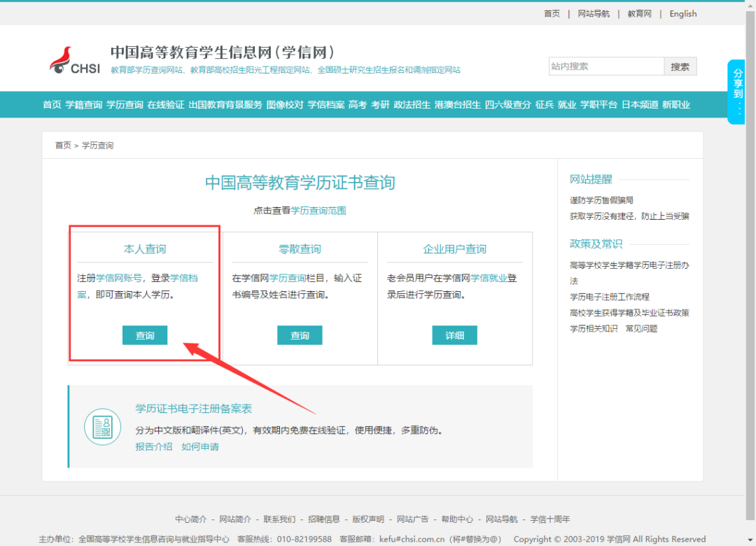Select 港澳台招生 in the navigation bar
756x546 pixels.
[458, 105]
